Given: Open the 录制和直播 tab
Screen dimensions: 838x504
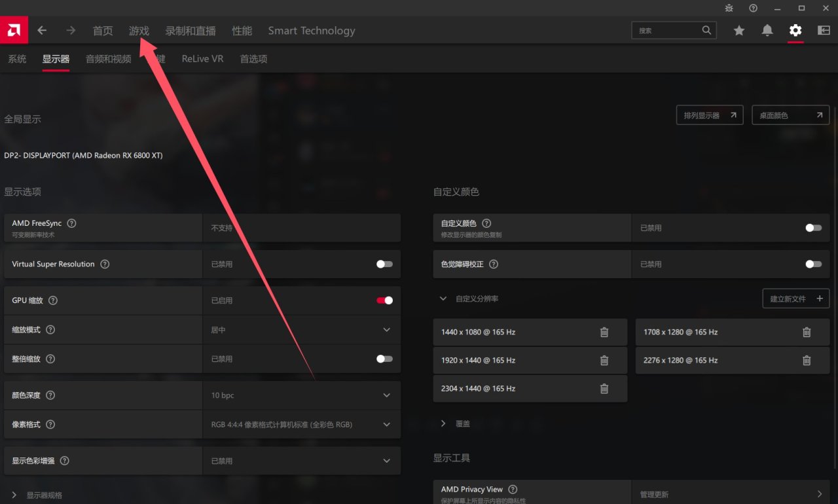Looking at the screenshot, I should 191,31.
